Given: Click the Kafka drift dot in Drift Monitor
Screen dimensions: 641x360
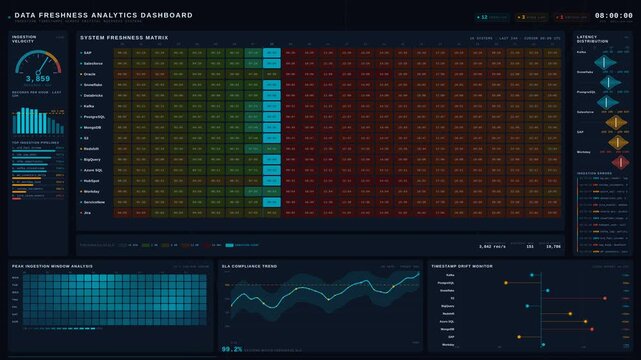Looking at the screenshot, I should coord(532,275).
